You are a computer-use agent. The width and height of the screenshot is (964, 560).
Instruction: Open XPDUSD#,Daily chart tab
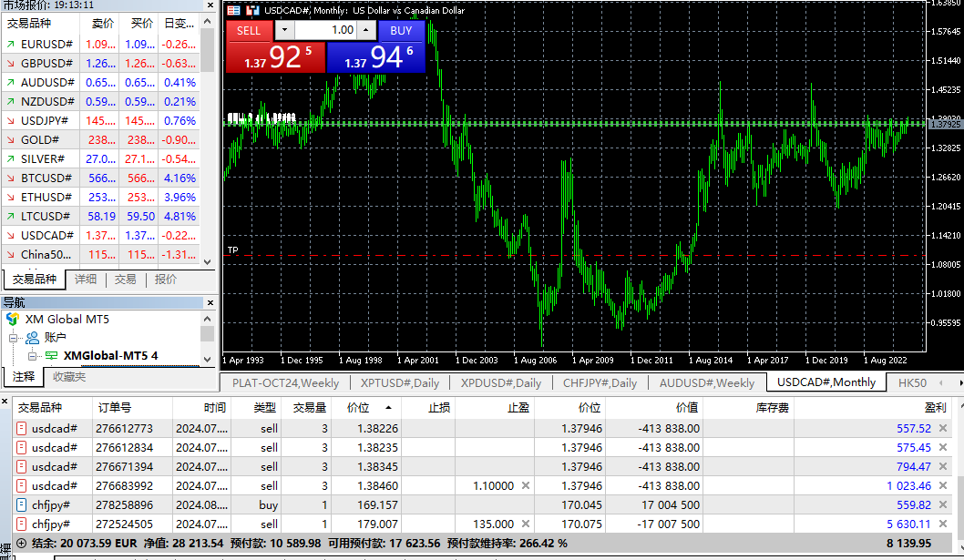501,383
